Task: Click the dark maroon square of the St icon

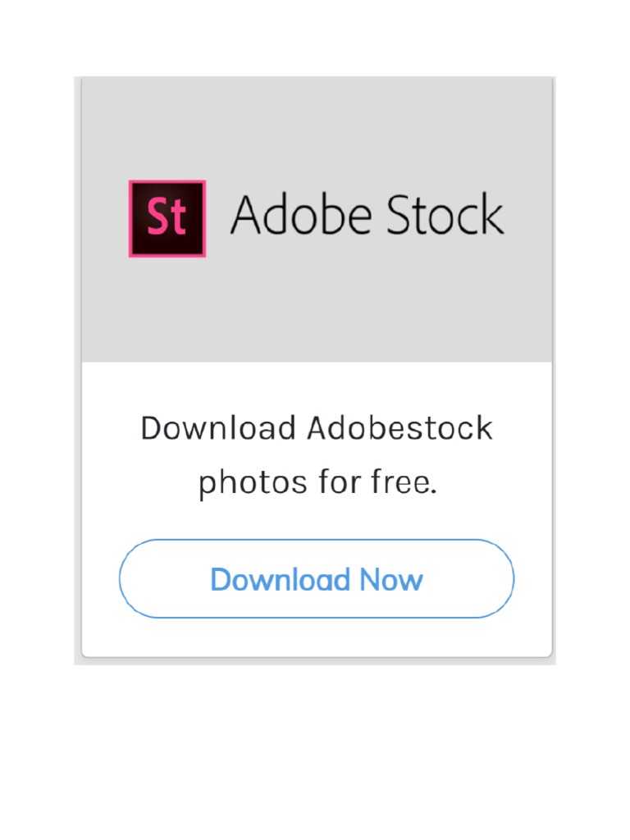Action: (167, 218)
